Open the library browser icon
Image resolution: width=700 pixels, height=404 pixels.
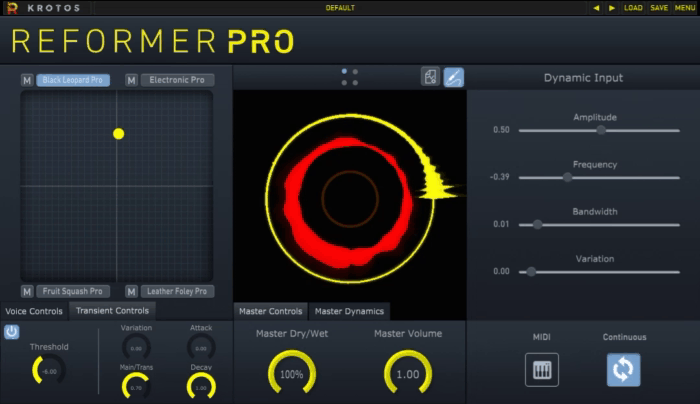(x=430, y=77)
